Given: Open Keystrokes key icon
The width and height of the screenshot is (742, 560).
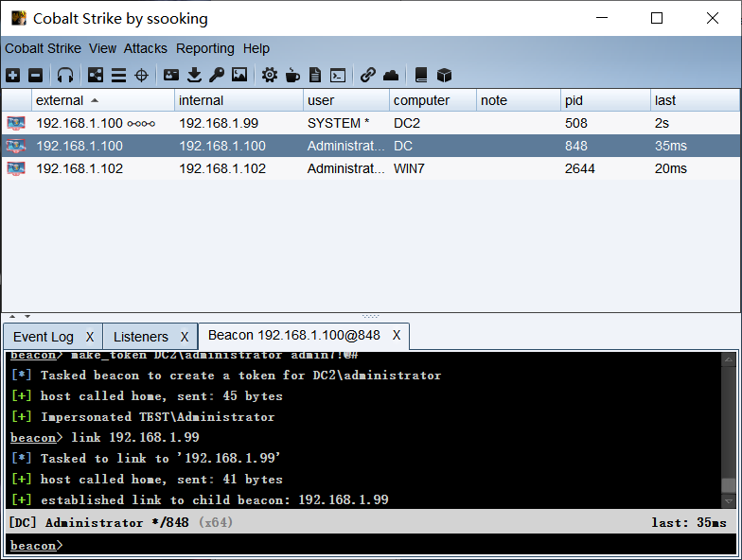Looking at the screenshot, I should coord(216,75).
